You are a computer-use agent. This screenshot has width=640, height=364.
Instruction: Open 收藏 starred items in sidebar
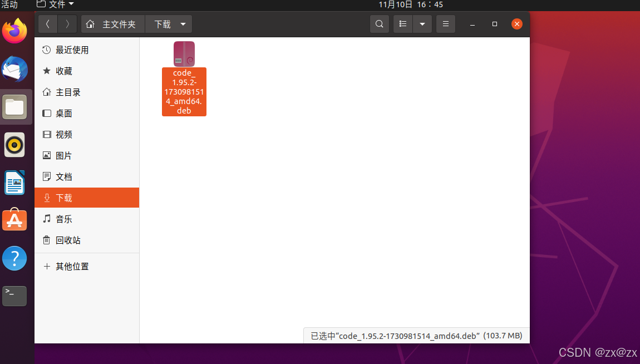(x=87, y=71)
